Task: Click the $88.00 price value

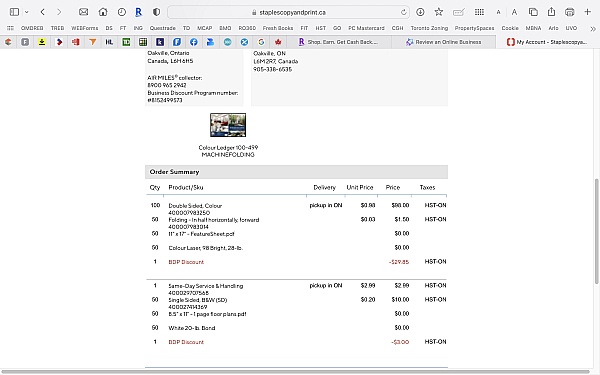Action: (x=400, y=205)
